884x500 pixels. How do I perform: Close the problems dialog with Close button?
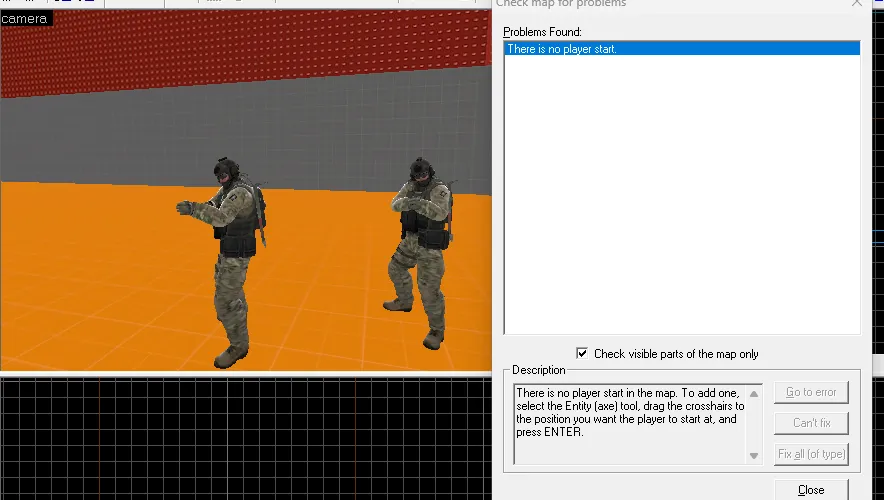(811, 490)
